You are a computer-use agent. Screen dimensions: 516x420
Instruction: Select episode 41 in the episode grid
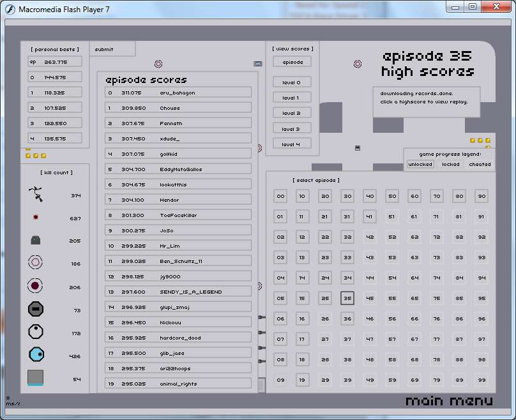[370, 216]
